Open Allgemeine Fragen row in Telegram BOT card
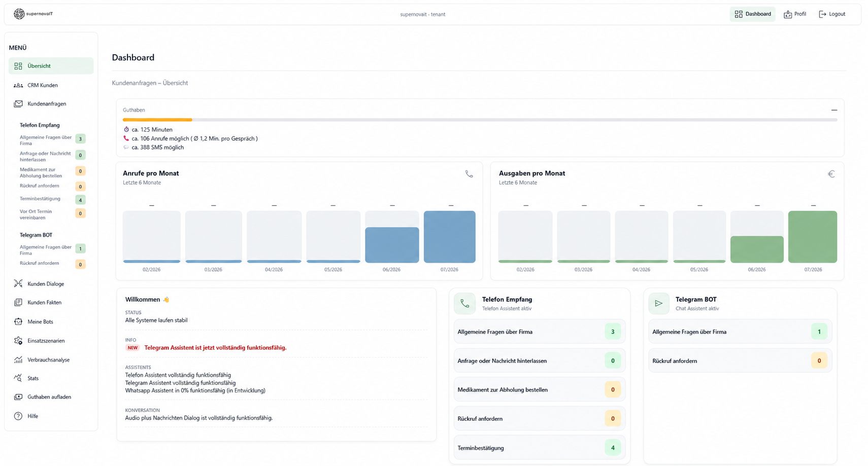868x466 pixels. point(740,332)
